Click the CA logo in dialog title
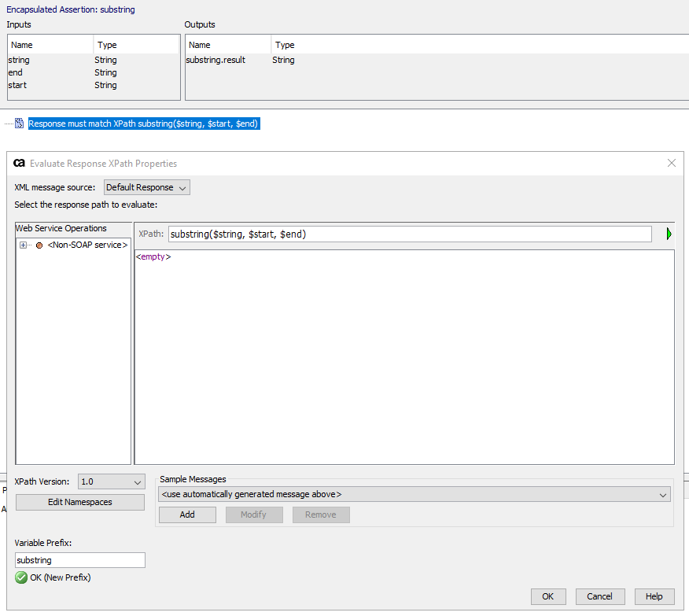This screenshot has height=616, width=689. click(19, 163)
